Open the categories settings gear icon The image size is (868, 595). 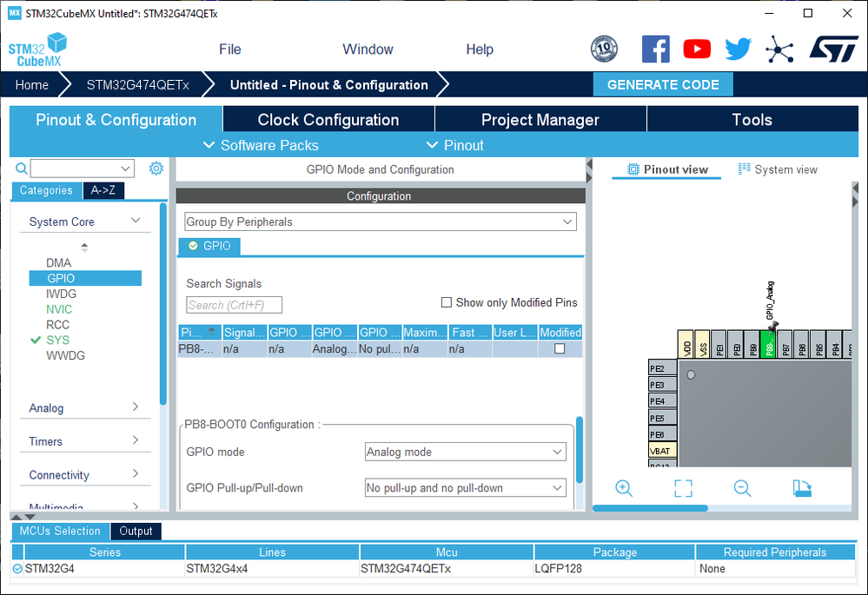click(156, 169)
